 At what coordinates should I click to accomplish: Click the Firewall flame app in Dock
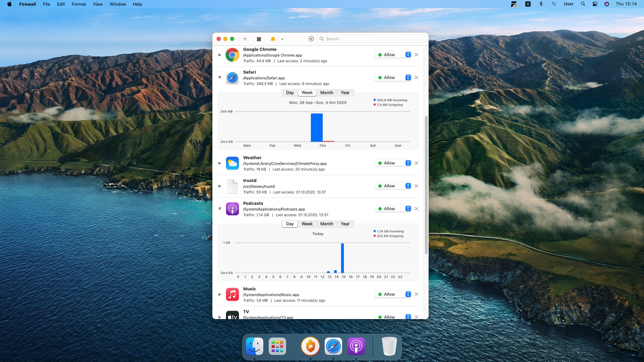pyautogui.click(x=310, y=346)
